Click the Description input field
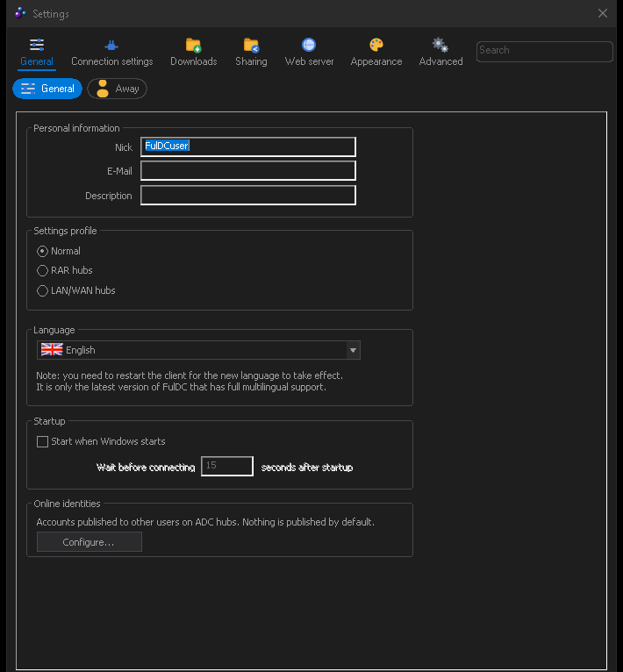Viewport: 623px width, 672px height. point(248,195)
